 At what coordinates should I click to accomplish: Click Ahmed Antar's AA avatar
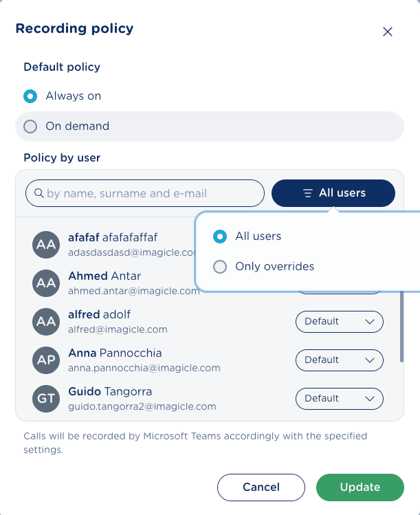[x=46, y=283]
